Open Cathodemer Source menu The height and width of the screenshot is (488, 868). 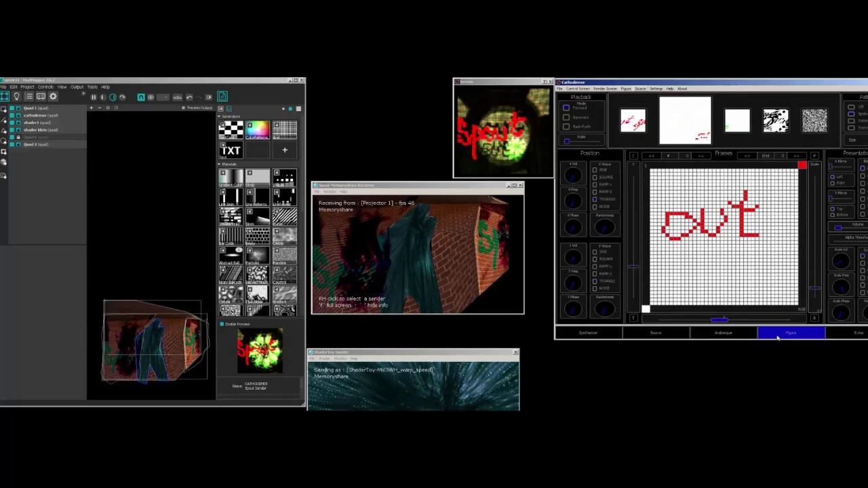(640, 89)
